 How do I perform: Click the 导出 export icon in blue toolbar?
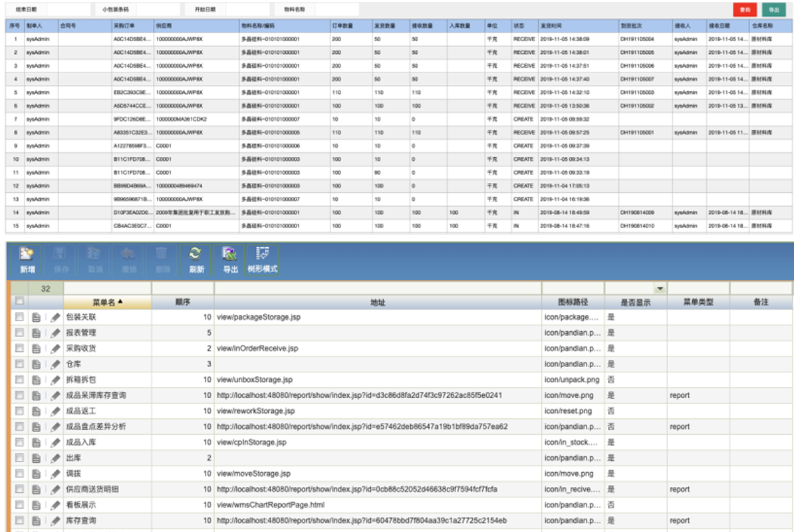[x=230, y=261]
